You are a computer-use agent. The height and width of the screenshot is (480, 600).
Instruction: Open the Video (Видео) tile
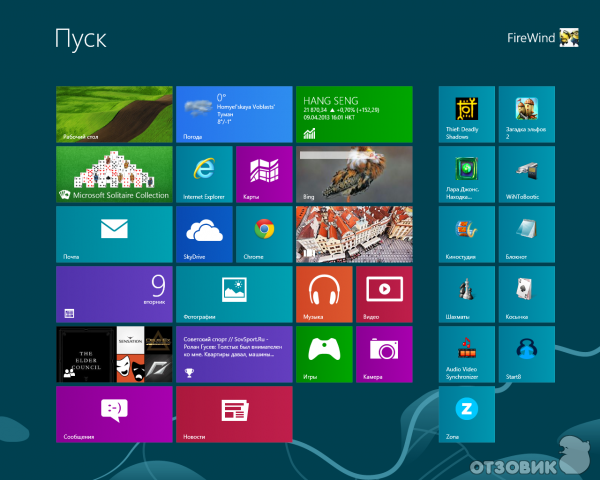coord(384,294)
